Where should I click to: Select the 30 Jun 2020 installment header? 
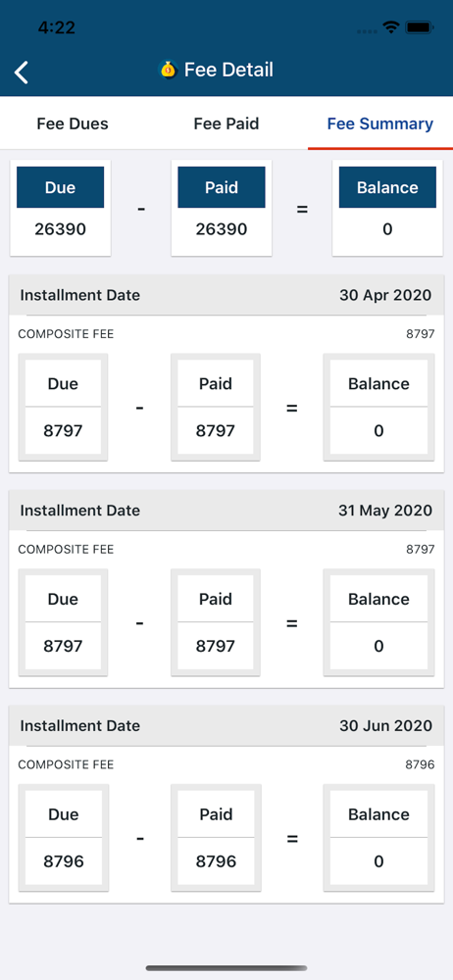tap(226, 725)
